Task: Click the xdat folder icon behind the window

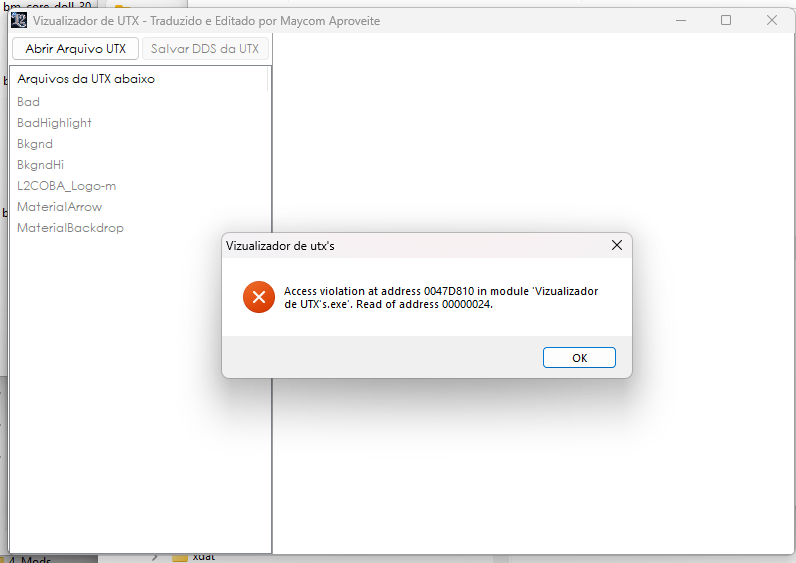Action: click(180, 558)
